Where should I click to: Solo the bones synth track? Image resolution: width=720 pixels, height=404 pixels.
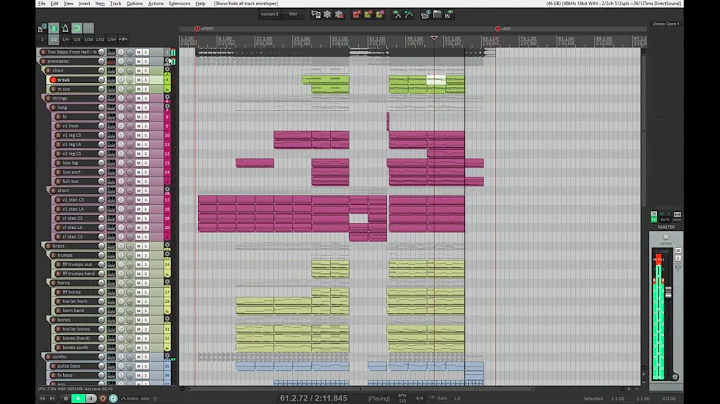(145, 348)
